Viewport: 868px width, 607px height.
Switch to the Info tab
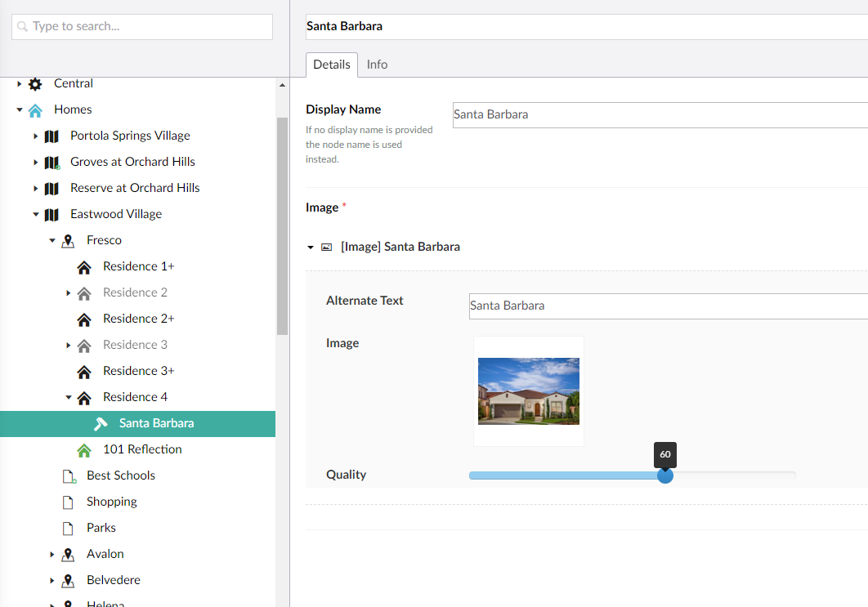[x=377, y=65]
